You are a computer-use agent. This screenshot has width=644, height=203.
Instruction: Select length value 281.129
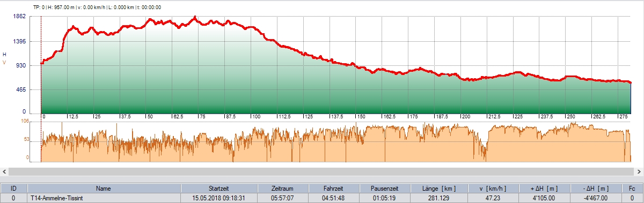(x=440, y=198)
